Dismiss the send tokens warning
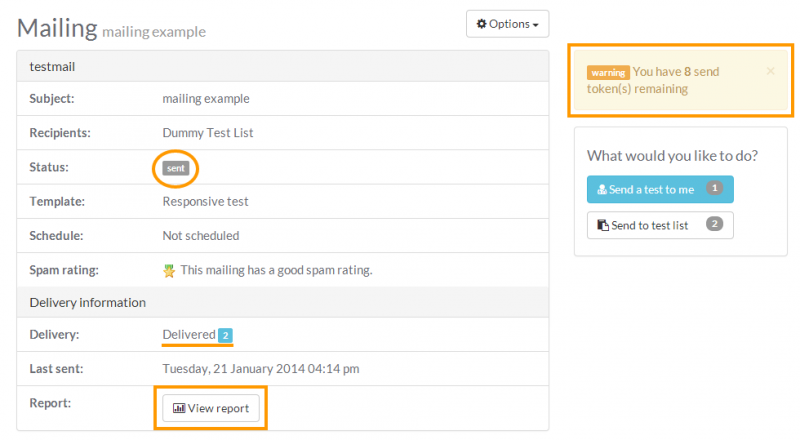The image size is (800, 440). 770,72
